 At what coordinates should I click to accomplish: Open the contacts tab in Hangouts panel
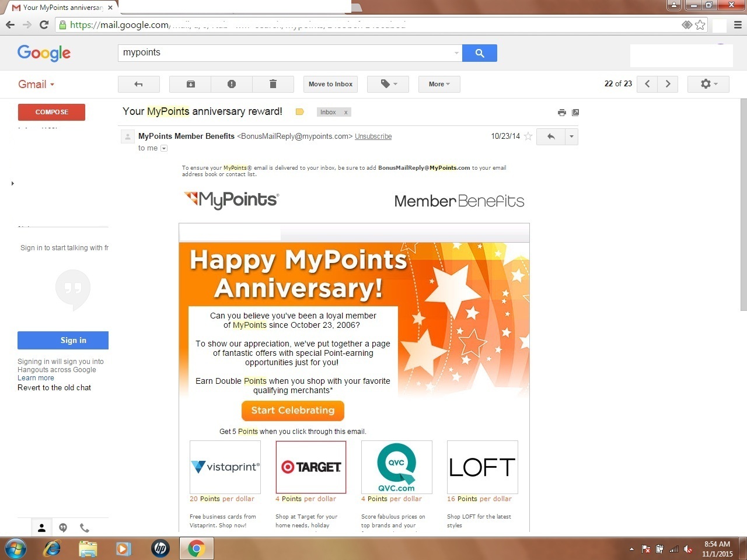click(41, 527)
